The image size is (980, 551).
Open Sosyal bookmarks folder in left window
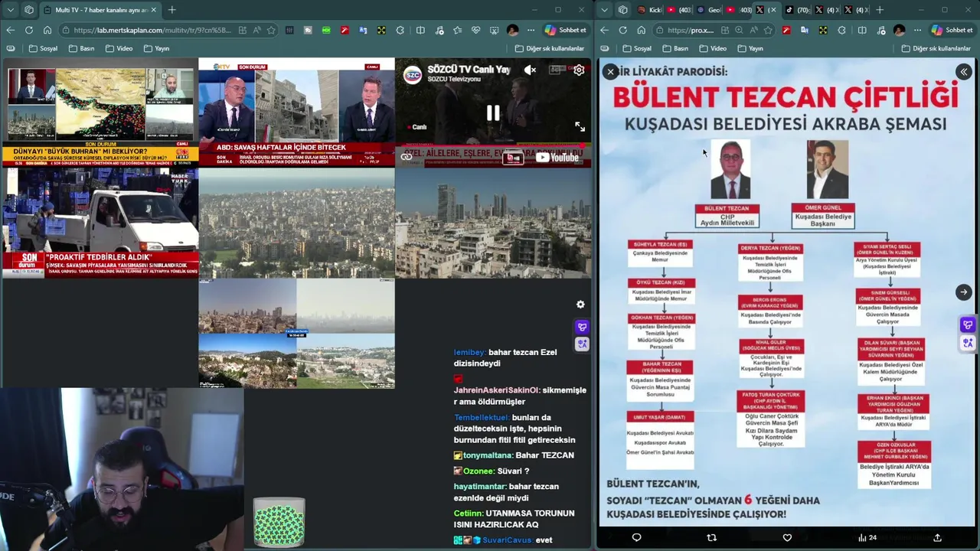pyautogui.click(x=43, y=48)
